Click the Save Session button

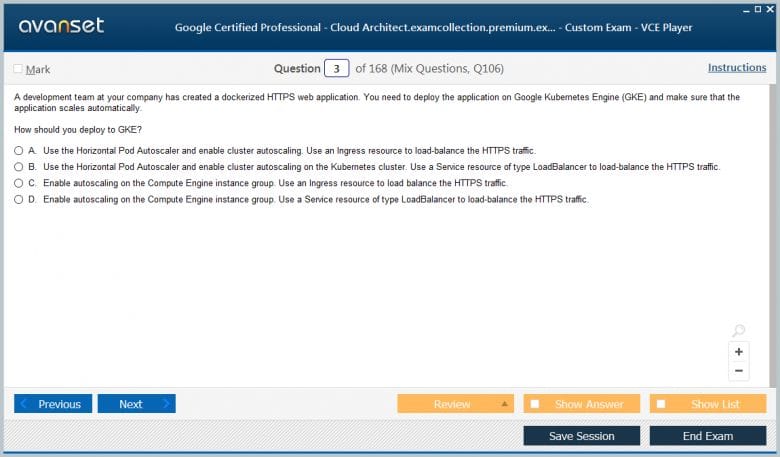point(582,436)
